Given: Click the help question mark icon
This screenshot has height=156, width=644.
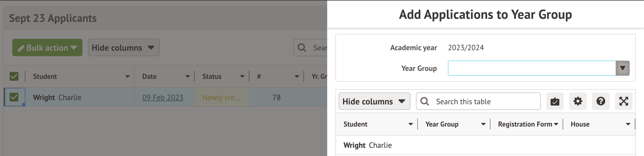Looking at the screenshot, I should click(x=601, y=101).
